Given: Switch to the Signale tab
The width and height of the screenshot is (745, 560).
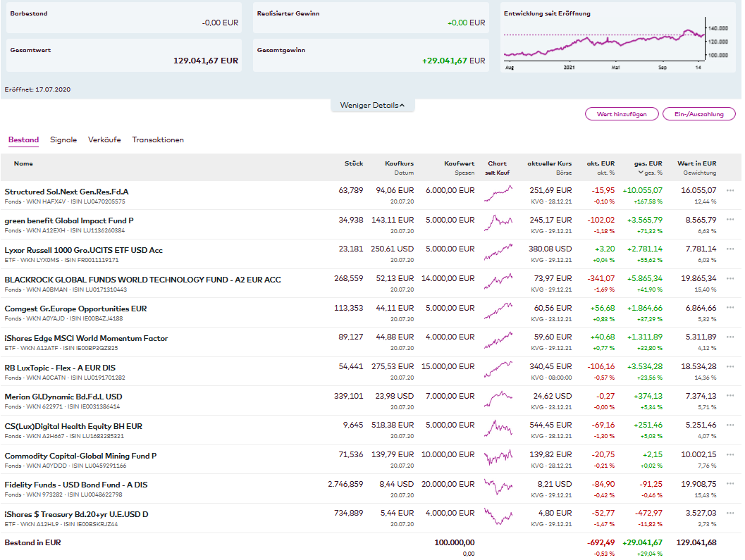Looking at the screenshot, I should (63, 140).
